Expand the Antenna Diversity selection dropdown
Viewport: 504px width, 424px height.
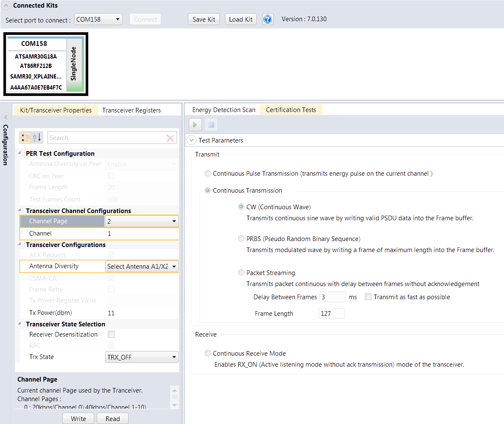point(142,266)
